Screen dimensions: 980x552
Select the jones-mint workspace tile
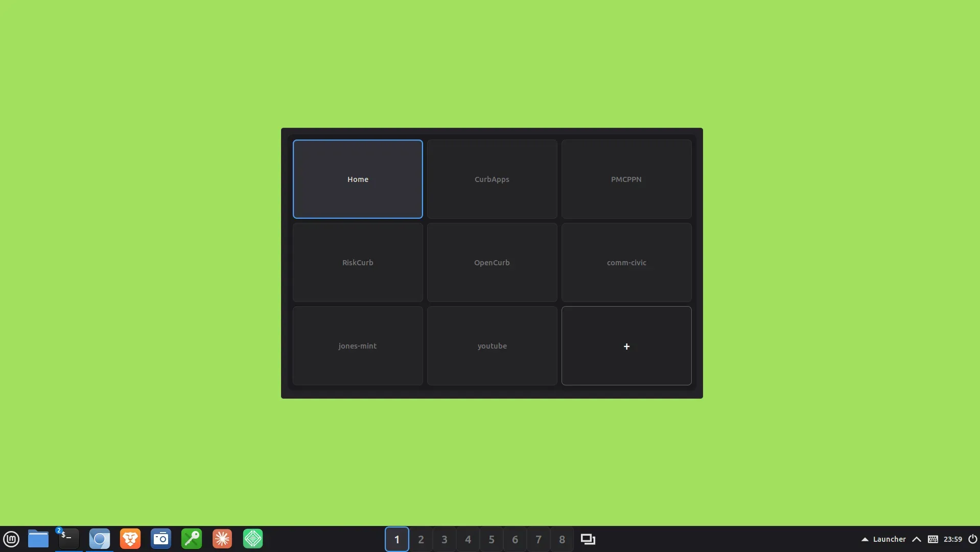pyautogui.click(x=358, y=346)
